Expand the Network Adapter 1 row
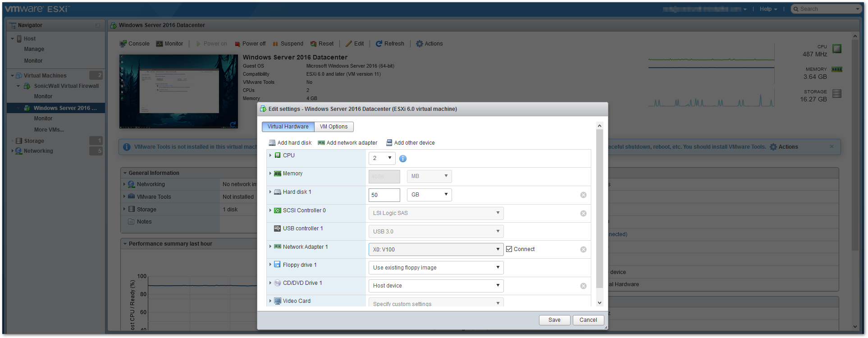Viewport: 868px width, 338px height. [270, 247]
